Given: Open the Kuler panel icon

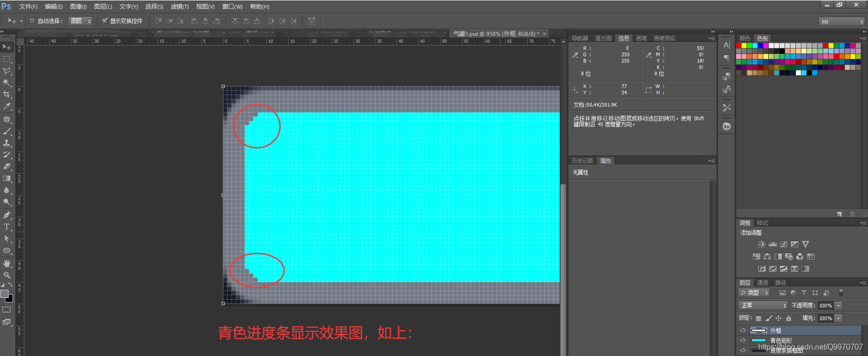Looking at the screenshot, I should coord(726,126).
